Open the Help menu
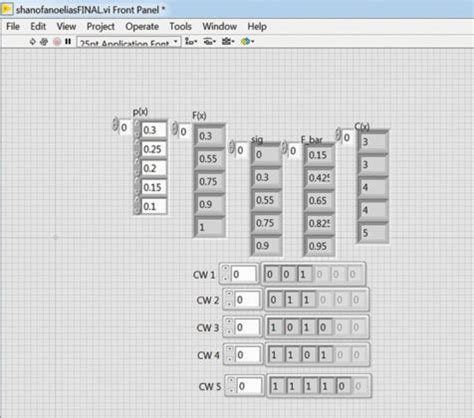The image size is (474, 418). coord(257,26)
